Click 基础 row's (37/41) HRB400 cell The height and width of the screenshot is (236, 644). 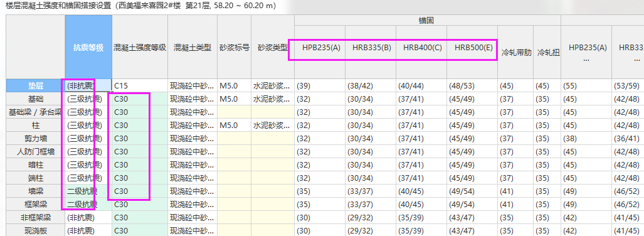pos(421,99)
